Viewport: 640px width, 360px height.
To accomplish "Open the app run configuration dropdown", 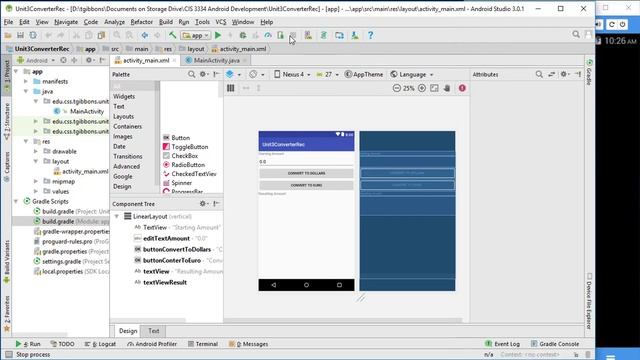I will [196, 36].
